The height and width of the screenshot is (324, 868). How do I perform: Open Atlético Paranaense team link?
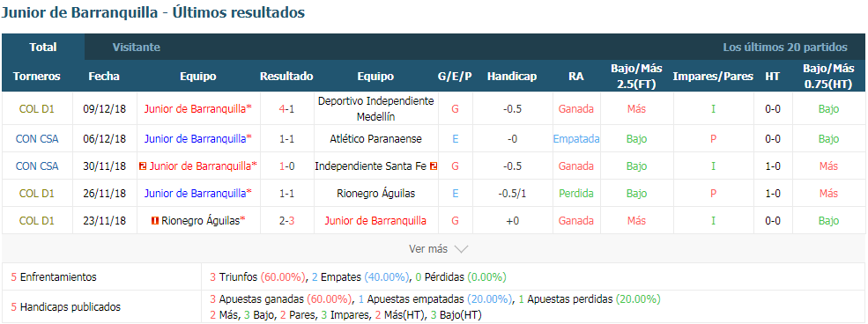point(376,139)
